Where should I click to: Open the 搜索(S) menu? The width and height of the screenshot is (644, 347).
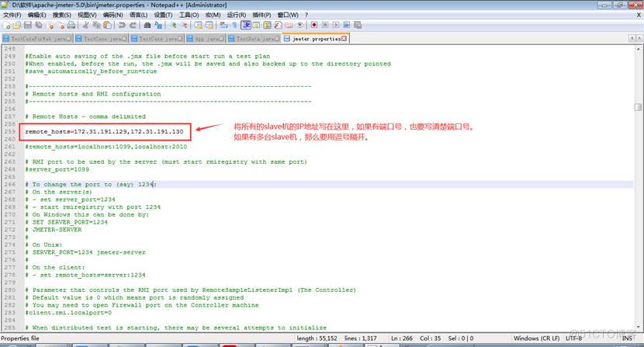click(x=64, y=15)
